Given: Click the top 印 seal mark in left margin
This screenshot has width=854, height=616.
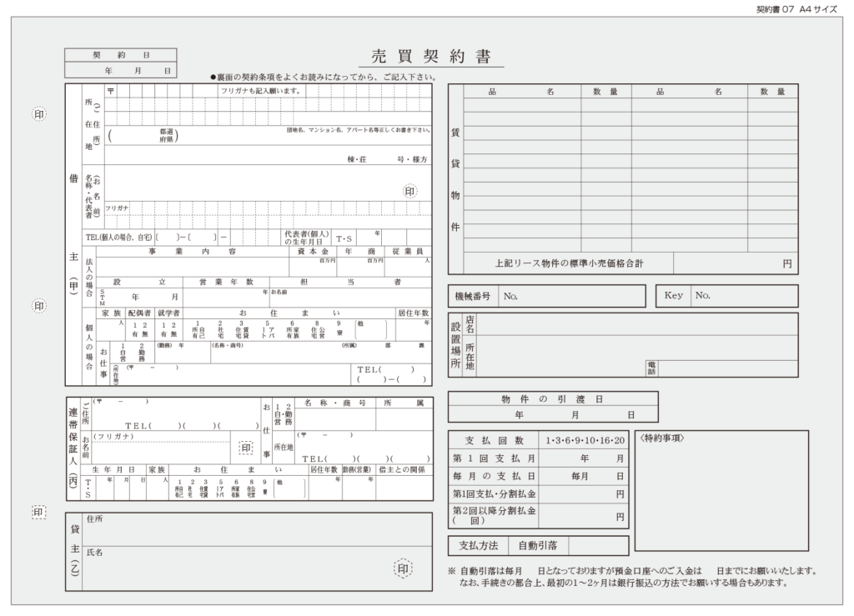Looking at the screenshot, I should (x=39, y=114).
